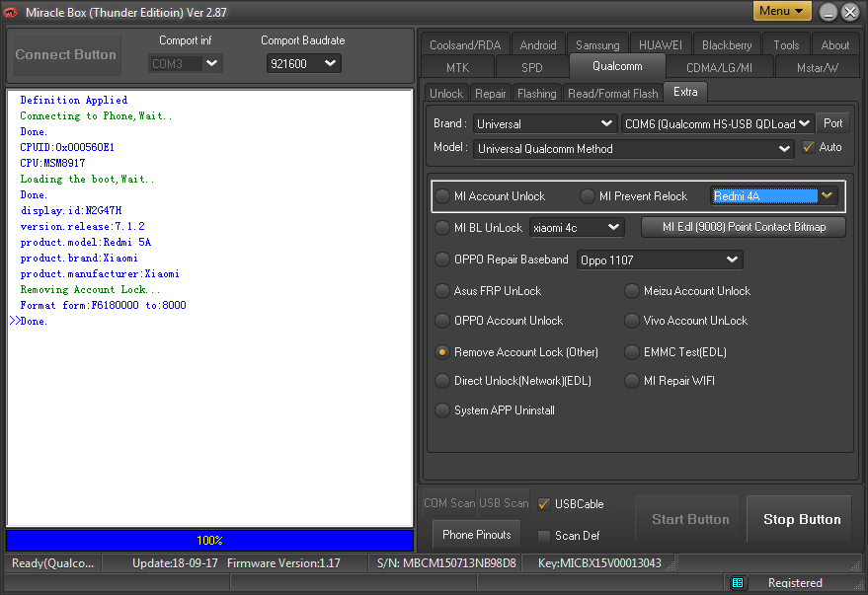Open the Model Universal Qualcomm Method dropdown
The image size is (868, 595).
click(x=633, y=149)
